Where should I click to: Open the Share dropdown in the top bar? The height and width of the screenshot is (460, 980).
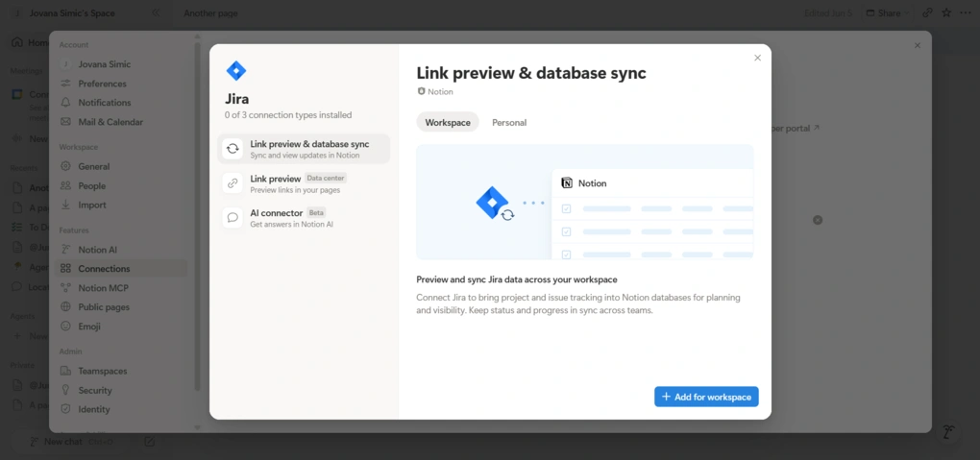pos(888,13)
